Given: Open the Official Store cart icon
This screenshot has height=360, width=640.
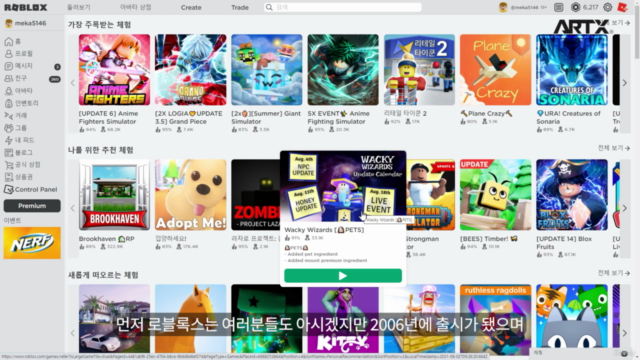Looking at the screenshot, I should (9, 165).
